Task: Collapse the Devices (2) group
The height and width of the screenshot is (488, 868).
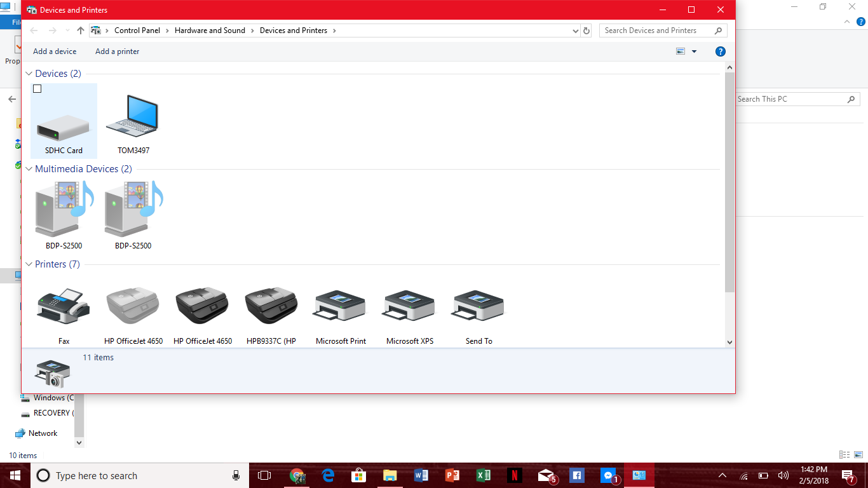Action: coord(29,74)
